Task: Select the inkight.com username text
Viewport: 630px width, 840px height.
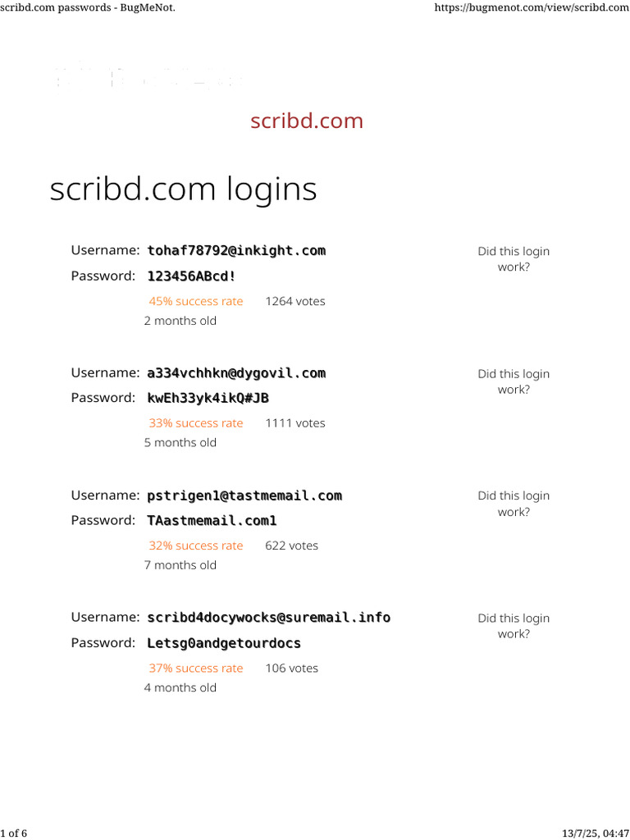Action: coord(236,250)
